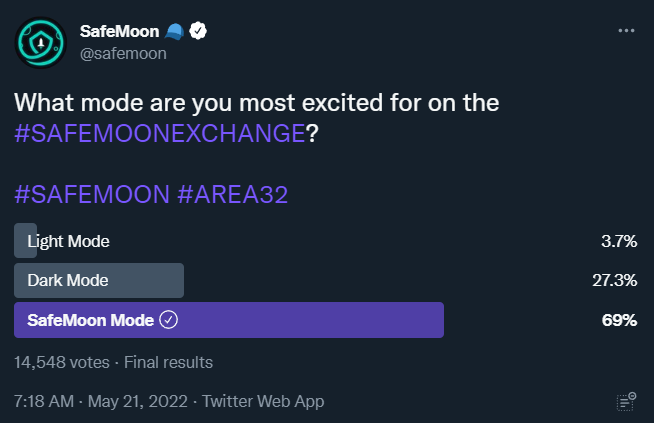654x423 pixels.
Task: Click the verified checkmark badge
Action: tap(198, 31)
